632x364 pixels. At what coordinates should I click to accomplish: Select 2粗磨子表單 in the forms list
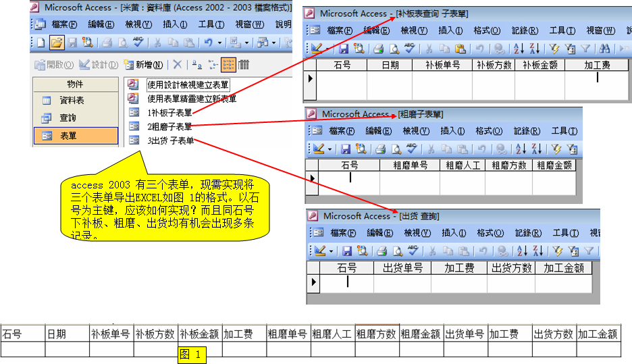[169, 126]
